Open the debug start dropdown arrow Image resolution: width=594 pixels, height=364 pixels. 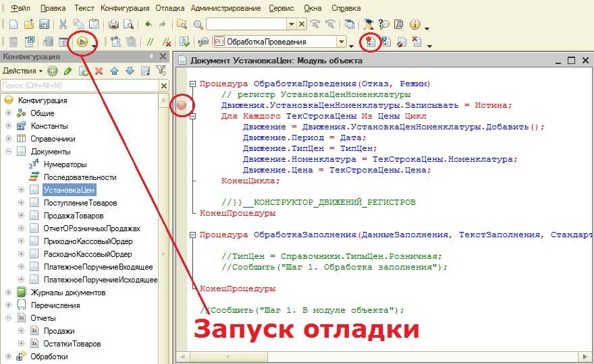coord(93,45)
